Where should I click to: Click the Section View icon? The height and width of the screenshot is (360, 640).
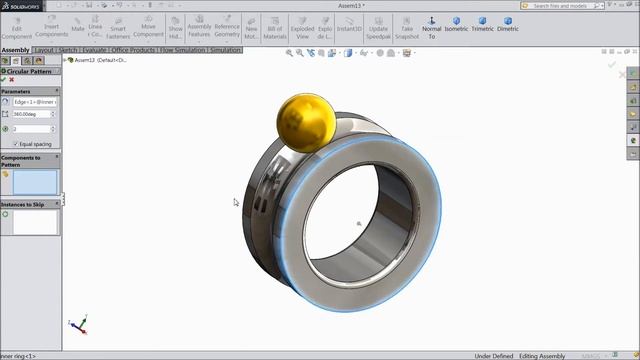[x=321, y=53]
